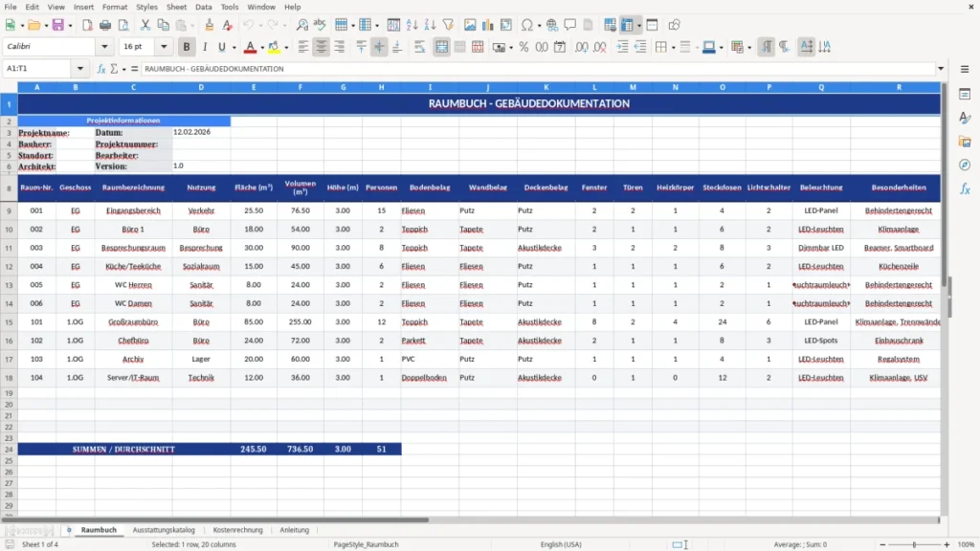980x551 pixels.
Task: Toggle Align Left button
Action: coord(303,47)
